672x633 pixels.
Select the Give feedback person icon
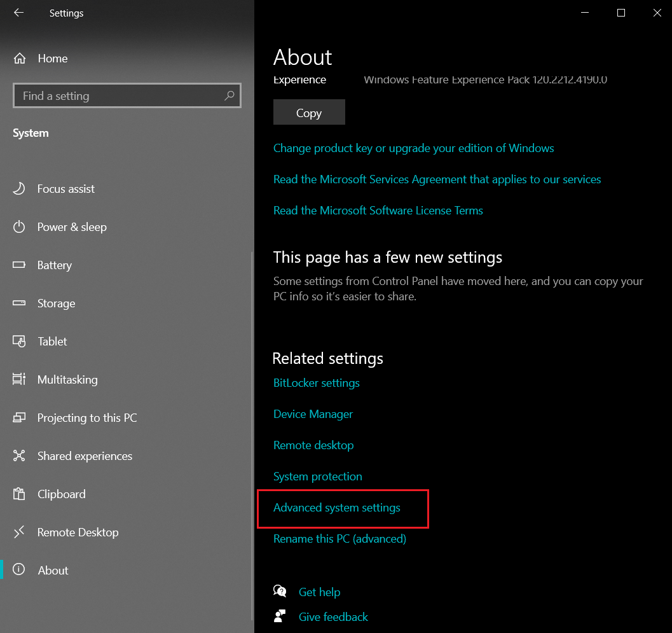(280, 616)
